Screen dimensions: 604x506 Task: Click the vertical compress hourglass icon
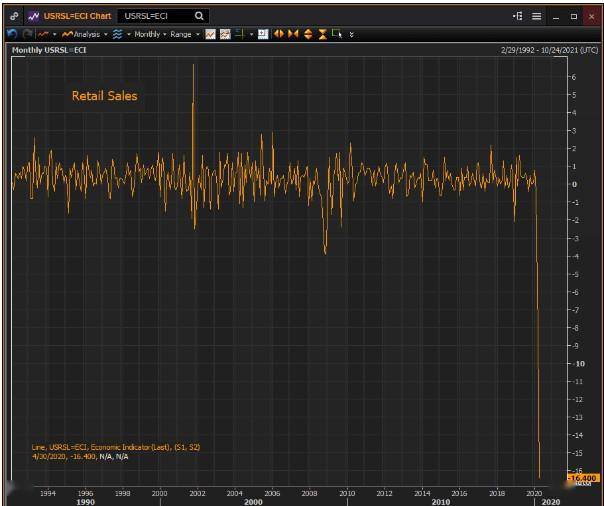pos(322,34)
